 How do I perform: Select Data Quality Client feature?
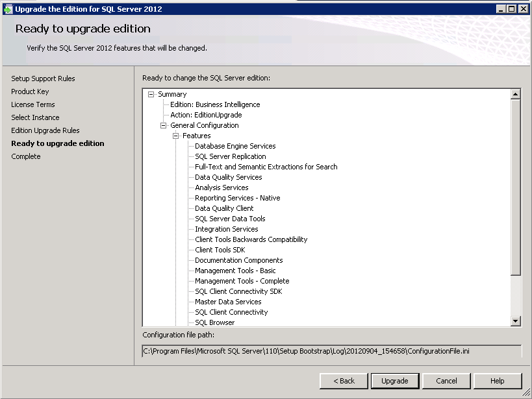(224, 208)
